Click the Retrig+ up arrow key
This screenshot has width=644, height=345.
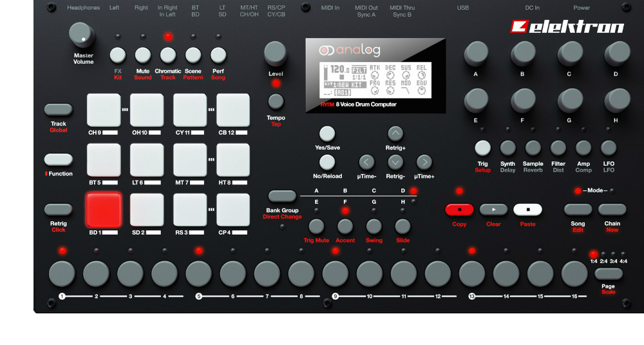coord(395,133)
